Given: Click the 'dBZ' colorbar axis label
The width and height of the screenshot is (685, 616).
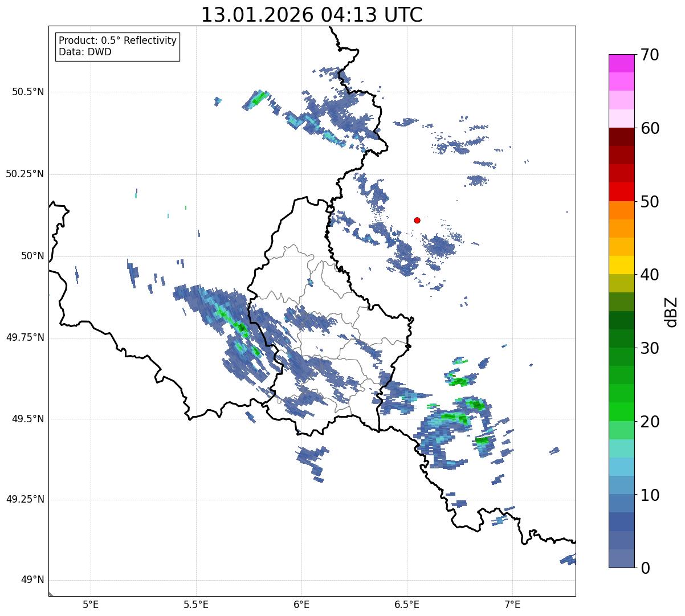Looking at the screenshot, I should coord(671,311).
